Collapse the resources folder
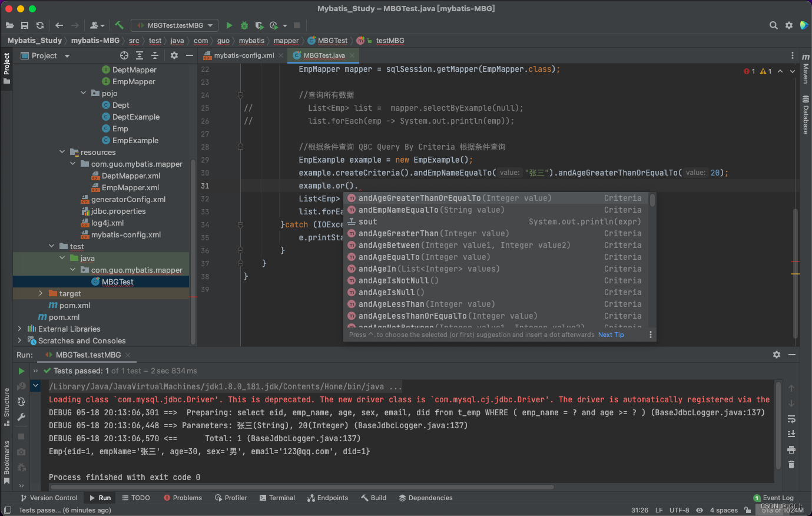Screen dimensions: 812x516 62,152
